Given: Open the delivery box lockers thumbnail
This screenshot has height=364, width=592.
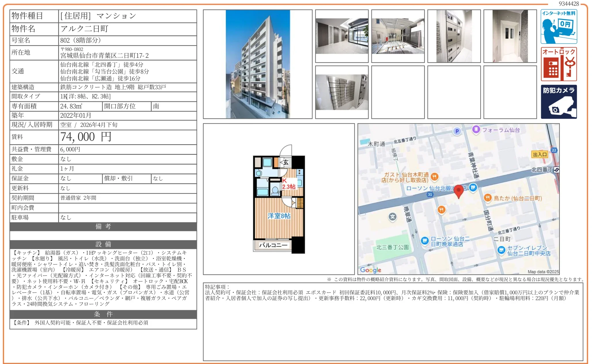Looking at the screenshot, I should pos(454,36).
